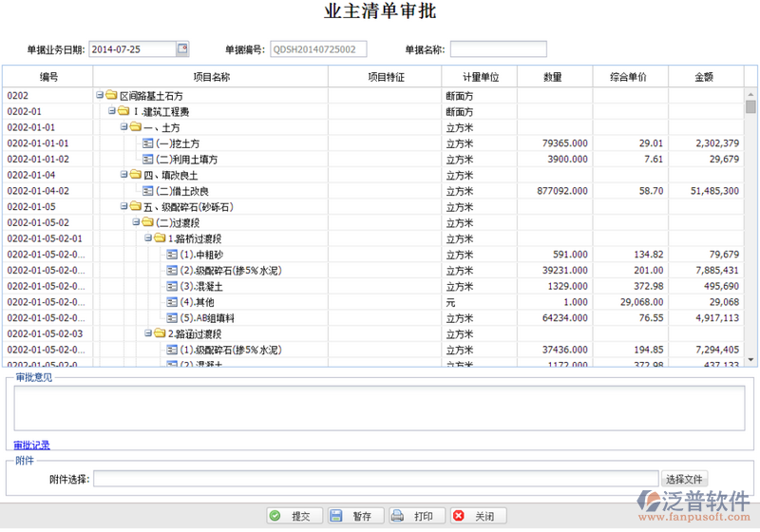Click the 项目名称 column header

[211, 77]
